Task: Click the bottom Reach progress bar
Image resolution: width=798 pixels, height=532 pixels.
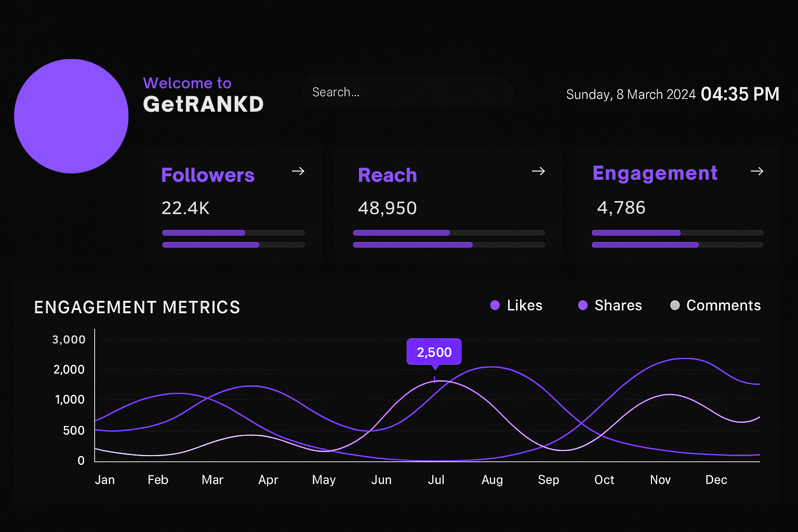Action: point(449,245)
